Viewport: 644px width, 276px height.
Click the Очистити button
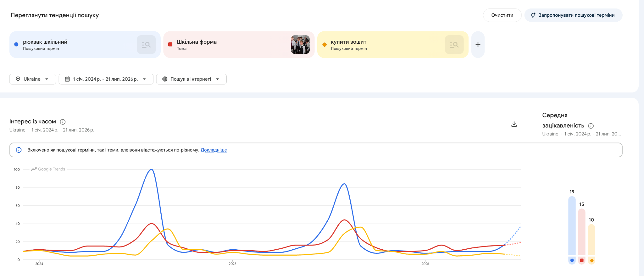[x=502, y=15]
